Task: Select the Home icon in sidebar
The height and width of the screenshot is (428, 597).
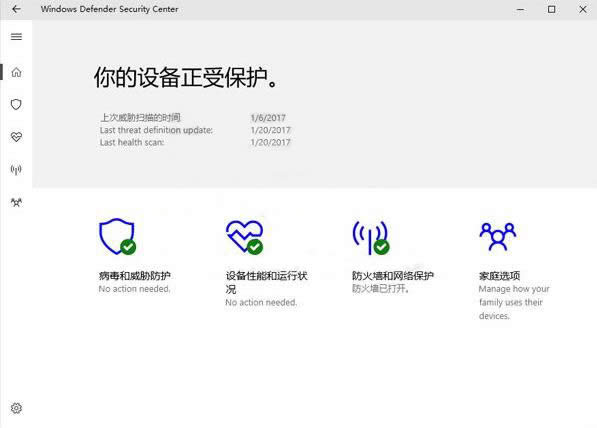Action: click(x=16, y=72)
